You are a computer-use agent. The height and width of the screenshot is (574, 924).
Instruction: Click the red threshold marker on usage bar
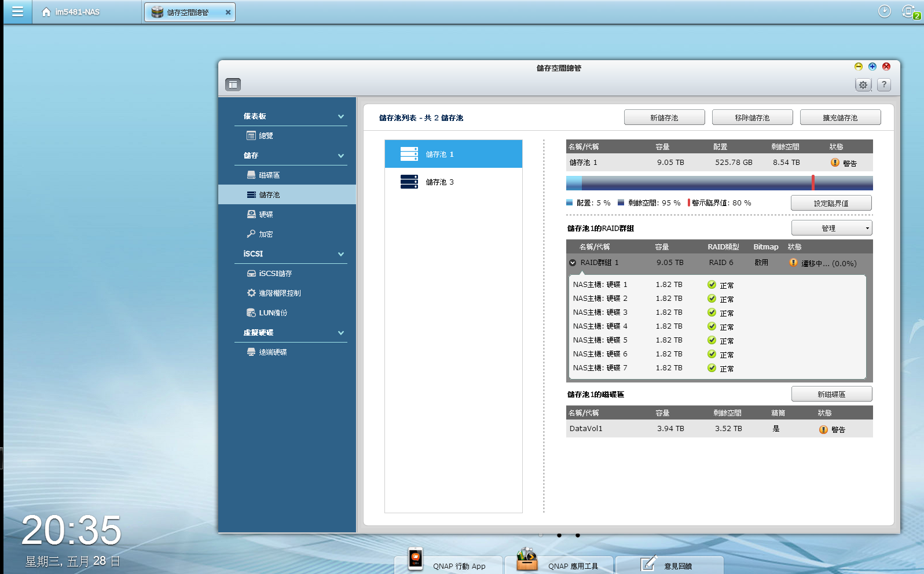(x=813, y=183)
